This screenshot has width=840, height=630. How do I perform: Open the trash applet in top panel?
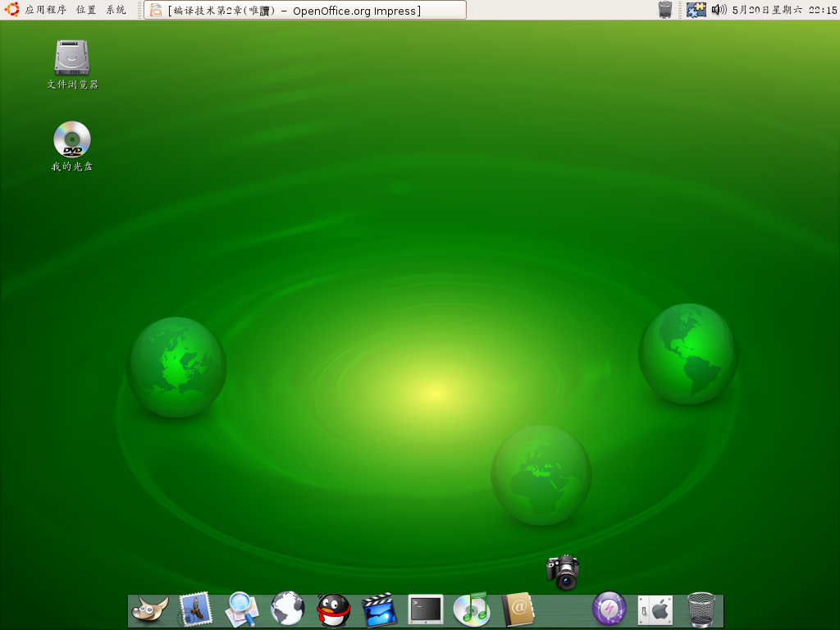pyautogui.click(x=664, y=10)
